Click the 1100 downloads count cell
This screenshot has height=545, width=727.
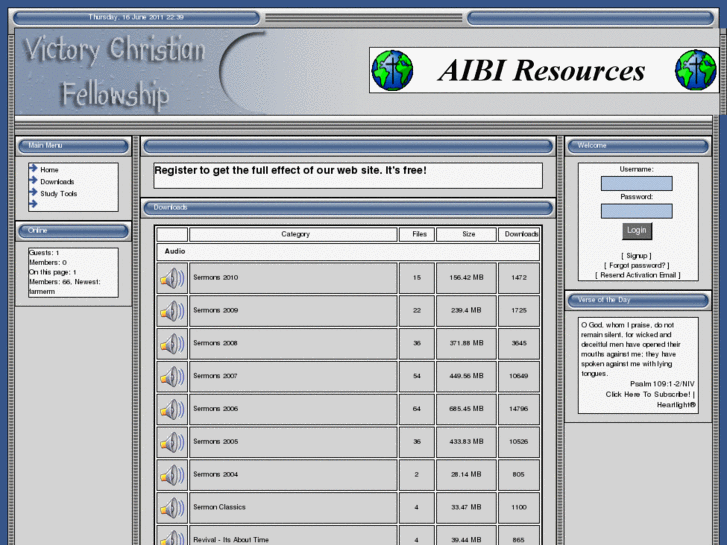coord(519,507)
